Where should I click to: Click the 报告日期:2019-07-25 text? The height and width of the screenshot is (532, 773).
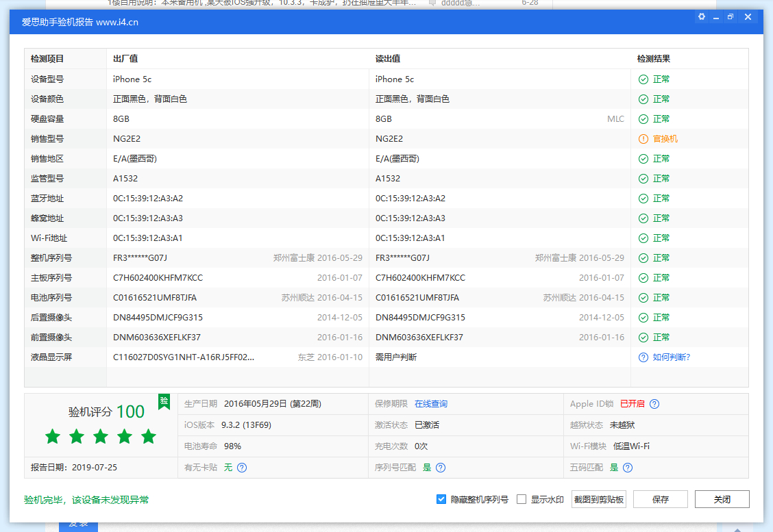(x=74, y=468)
